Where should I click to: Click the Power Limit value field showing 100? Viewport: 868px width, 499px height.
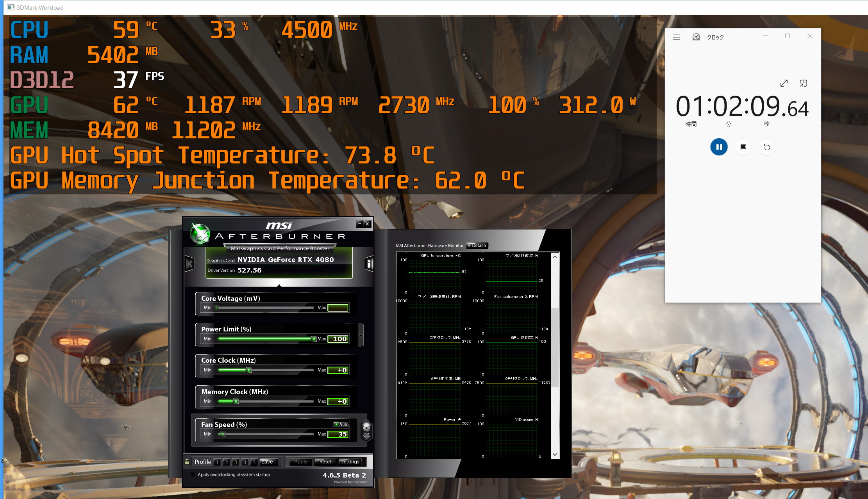click(338, 339)
